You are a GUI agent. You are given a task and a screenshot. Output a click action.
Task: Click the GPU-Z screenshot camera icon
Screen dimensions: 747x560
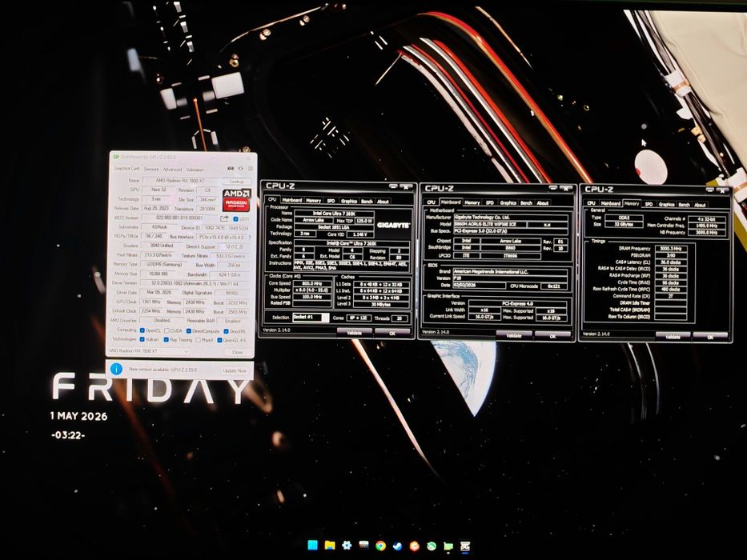pyautogui.click(x=231, y=169)
